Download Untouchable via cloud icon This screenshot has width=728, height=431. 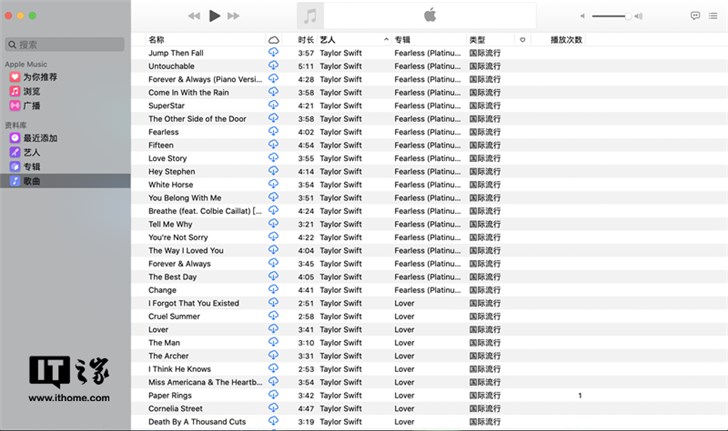point(273,65)
